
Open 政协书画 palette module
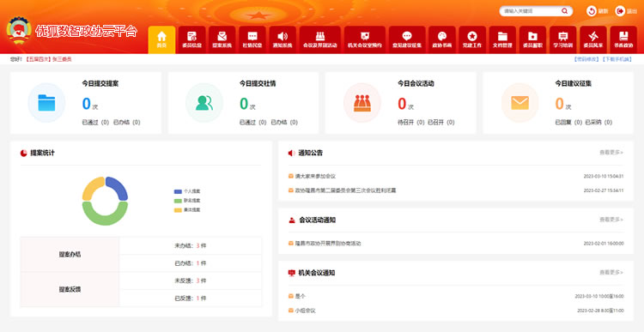[442, 39]
